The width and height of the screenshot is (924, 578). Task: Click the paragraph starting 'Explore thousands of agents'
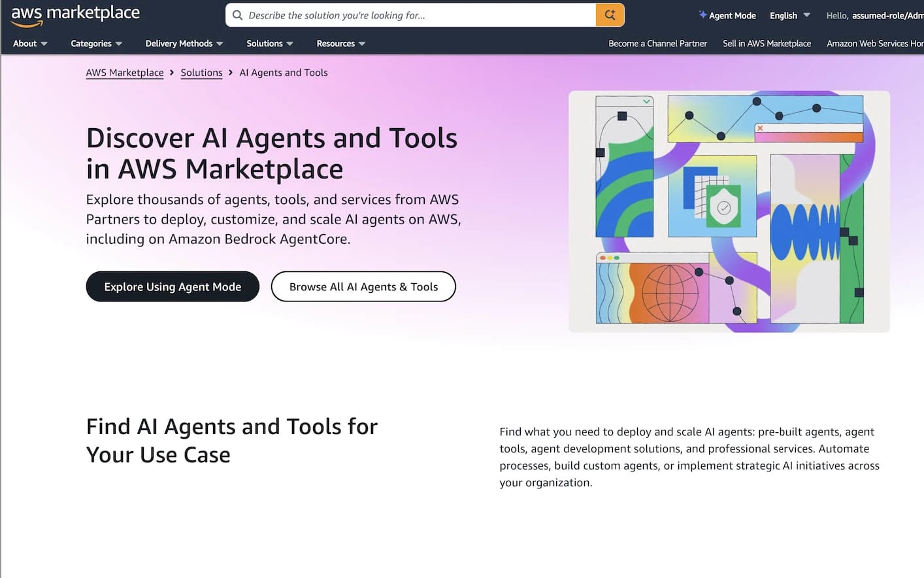pyautogui.click(x=274, y=219)
